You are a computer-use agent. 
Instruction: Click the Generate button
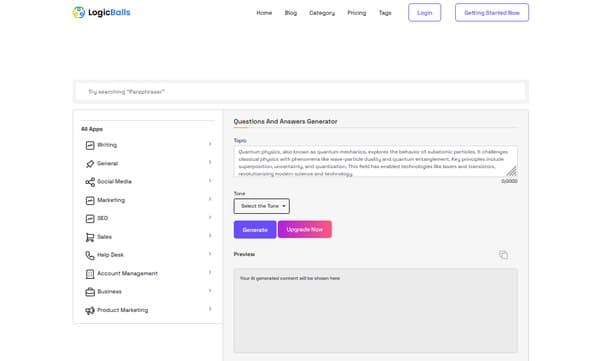(255, 230)
